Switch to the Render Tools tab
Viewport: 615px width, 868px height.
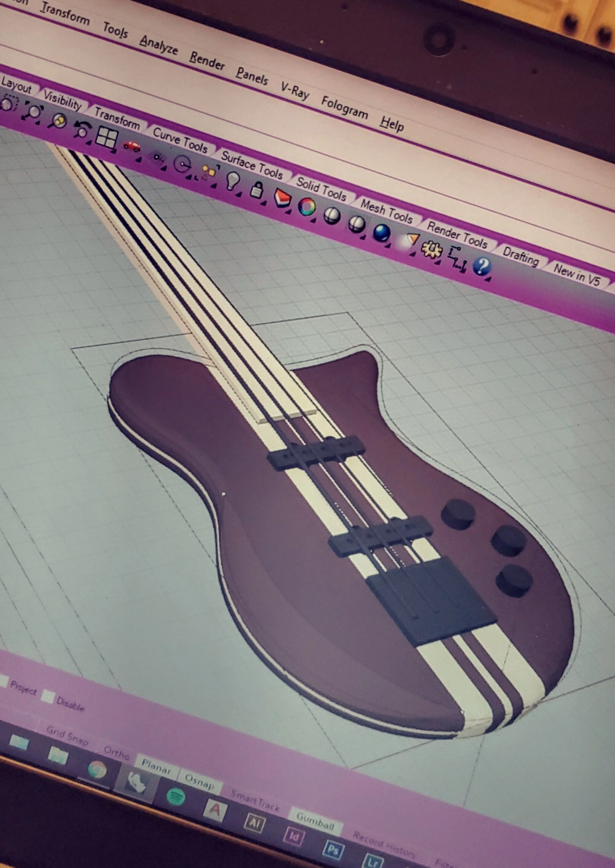[x=457, y=235]
